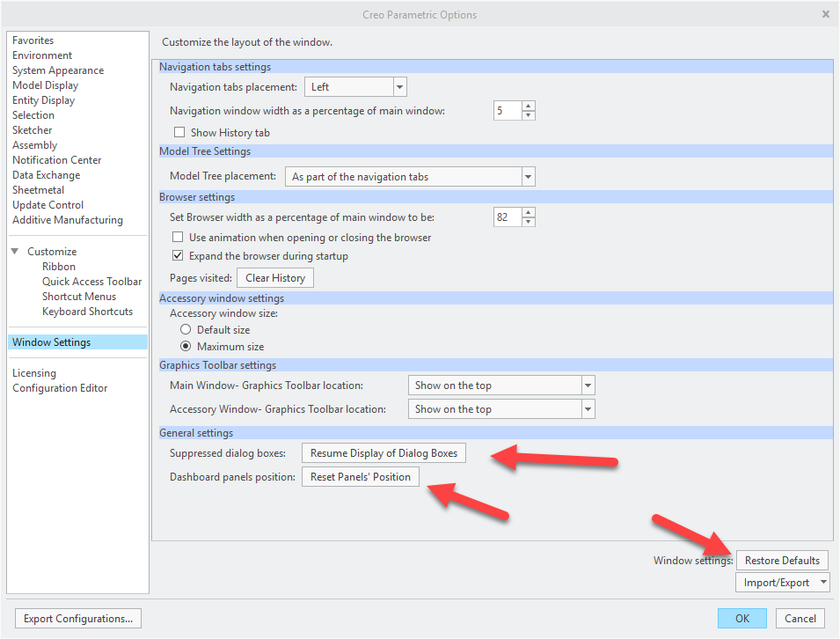Go to Entity Display options
The image size is (840, 639).
[43, 100]
